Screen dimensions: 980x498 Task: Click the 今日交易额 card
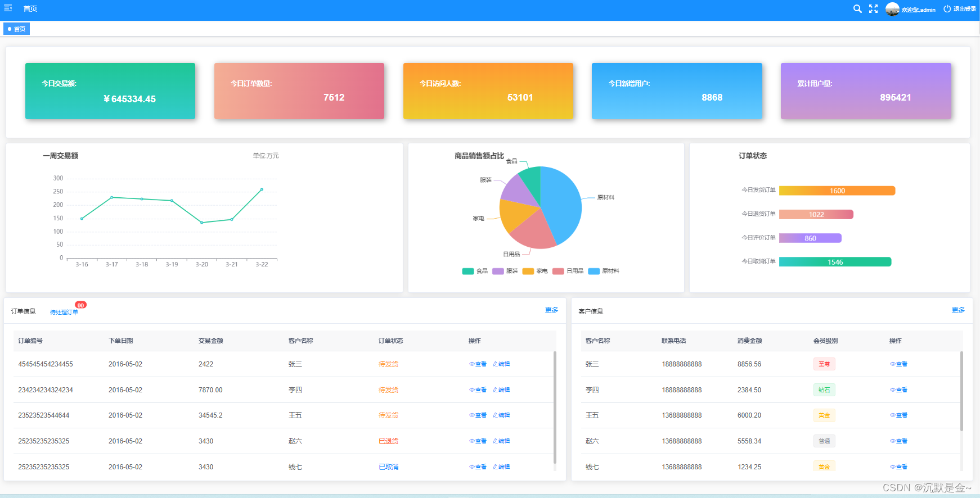click(110, 91)
